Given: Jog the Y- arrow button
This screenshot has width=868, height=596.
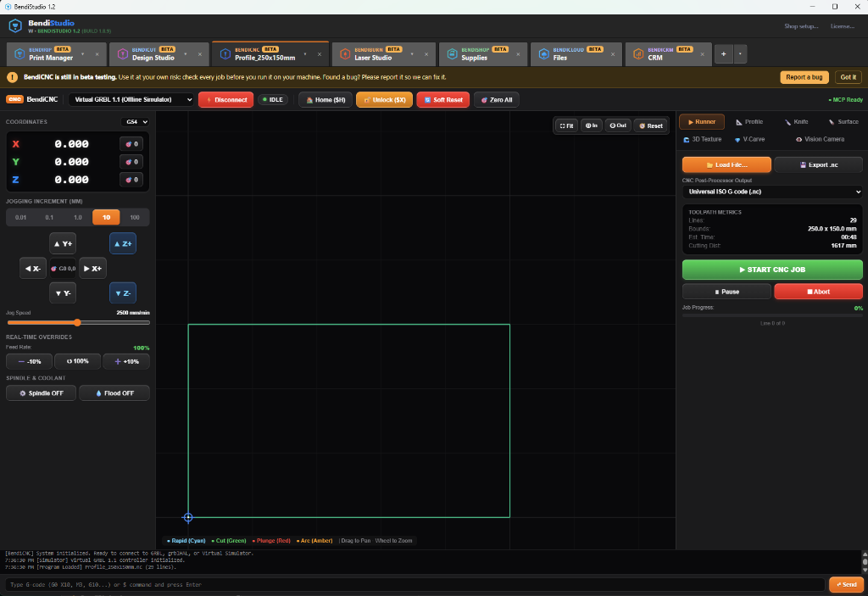Looking at the screenshot, I should tap(63, 293).
